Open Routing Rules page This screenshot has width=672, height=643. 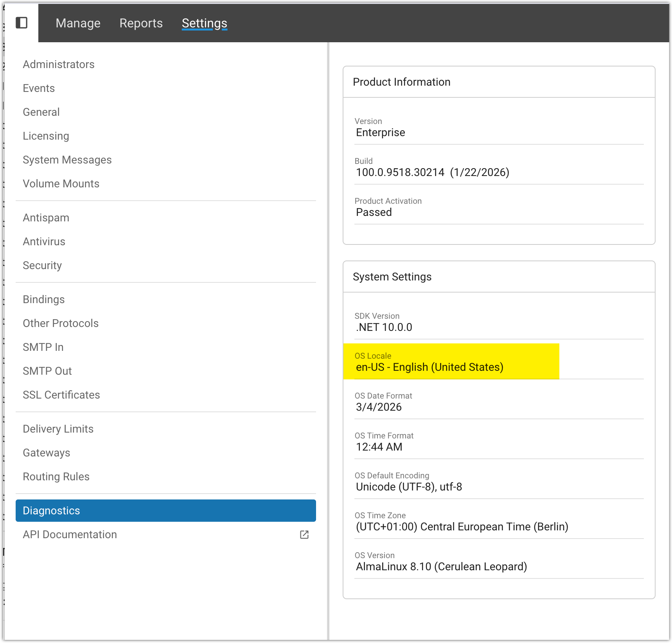(x=56, y=477)
